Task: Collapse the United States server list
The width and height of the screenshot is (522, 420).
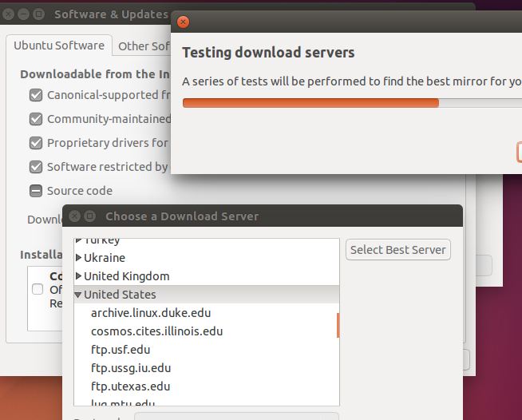Action: pos(78,295)
